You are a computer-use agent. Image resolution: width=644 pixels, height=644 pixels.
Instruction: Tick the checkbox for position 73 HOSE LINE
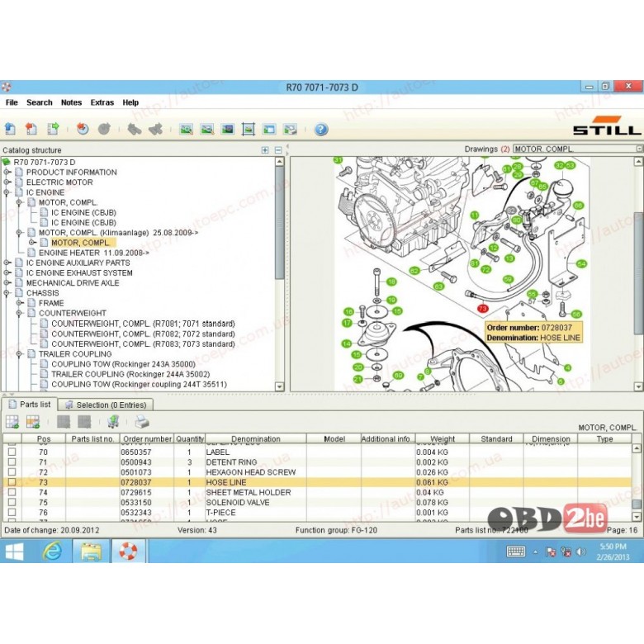click(12, 482)
